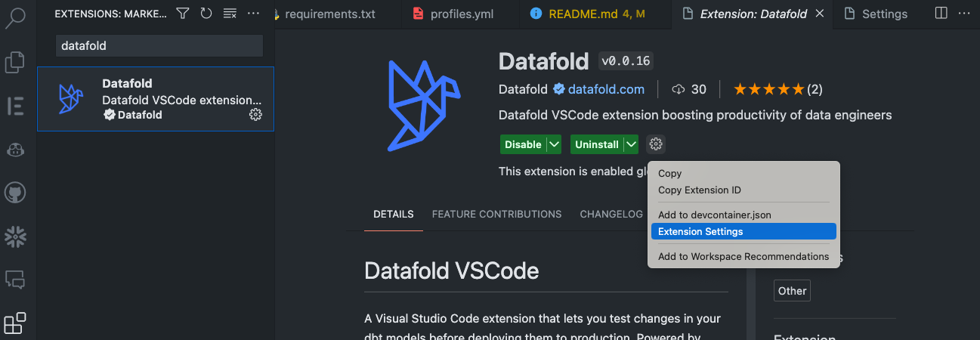Open the Explorer files view

pyautogui.click(x=15, y=62)
